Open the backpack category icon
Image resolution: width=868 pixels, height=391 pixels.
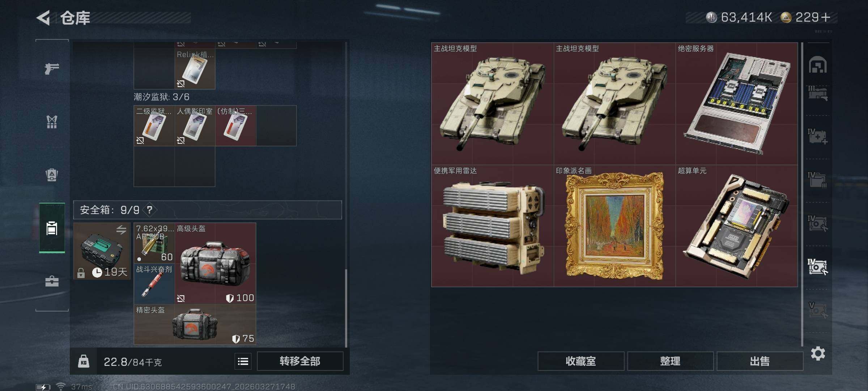(52, 175)
